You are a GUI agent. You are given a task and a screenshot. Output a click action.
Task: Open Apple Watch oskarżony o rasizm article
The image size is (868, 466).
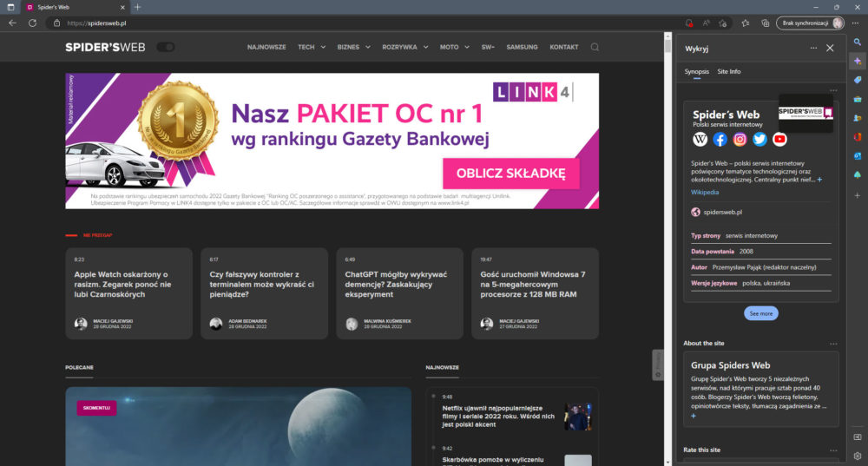[129, 293]
